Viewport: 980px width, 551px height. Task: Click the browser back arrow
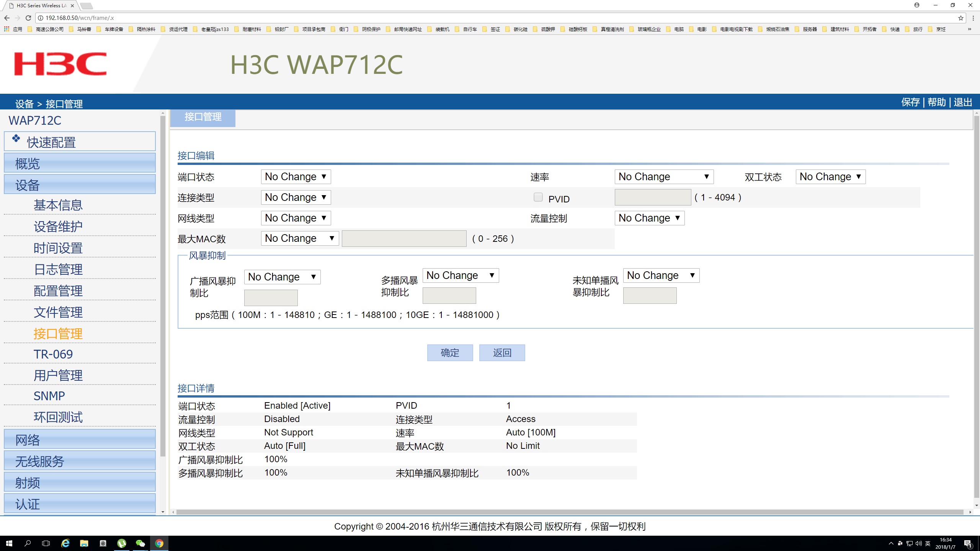tap(7, 18)
